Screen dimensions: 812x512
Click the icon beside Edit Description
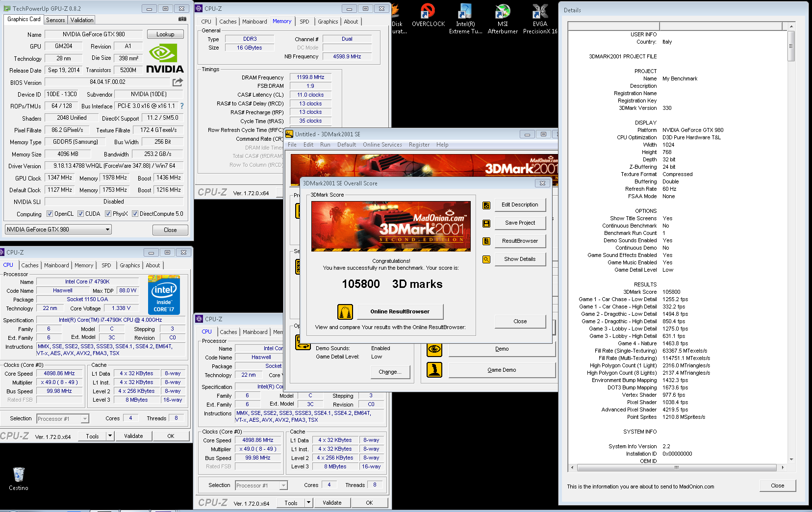[x=486, y=205]
